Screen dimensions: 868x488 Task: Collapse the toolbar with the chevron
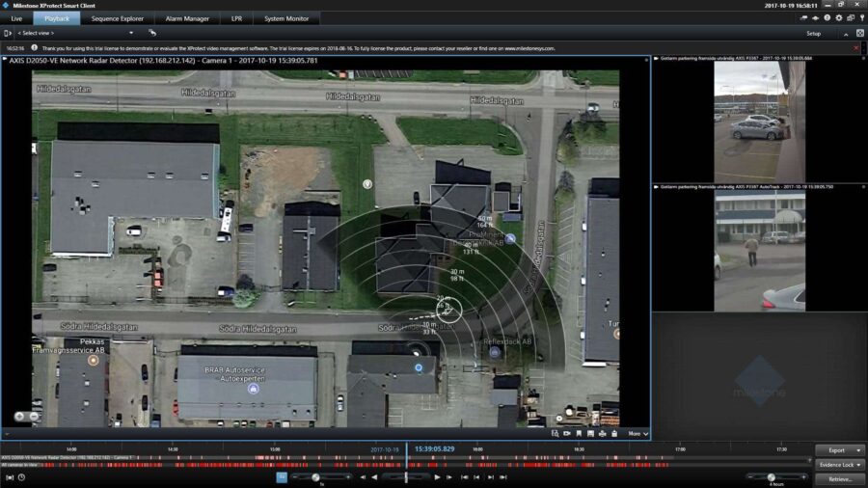click(x=846, y=34)
